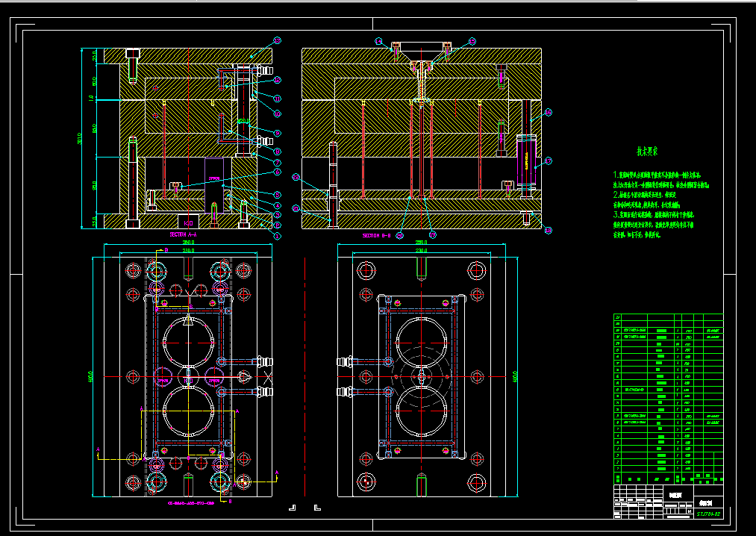The height and width of the screenshot is (536, 756).
Task: Click upper cavity circle in left plan view
Action: pos(189,342)
